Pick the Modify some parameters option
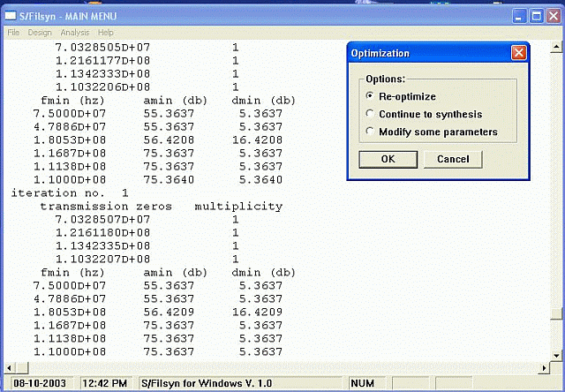The image size is (565, 392). click(370, 132)
